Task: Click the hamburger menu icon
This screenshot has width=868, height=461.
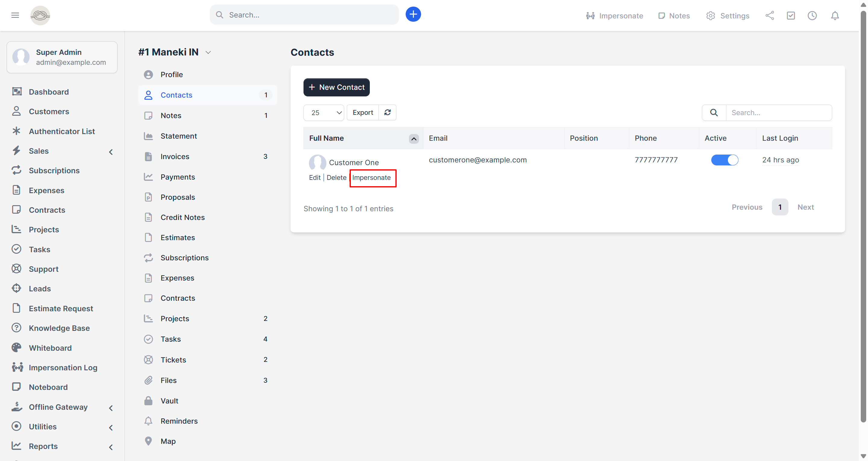Action: (x=15, y=15)
